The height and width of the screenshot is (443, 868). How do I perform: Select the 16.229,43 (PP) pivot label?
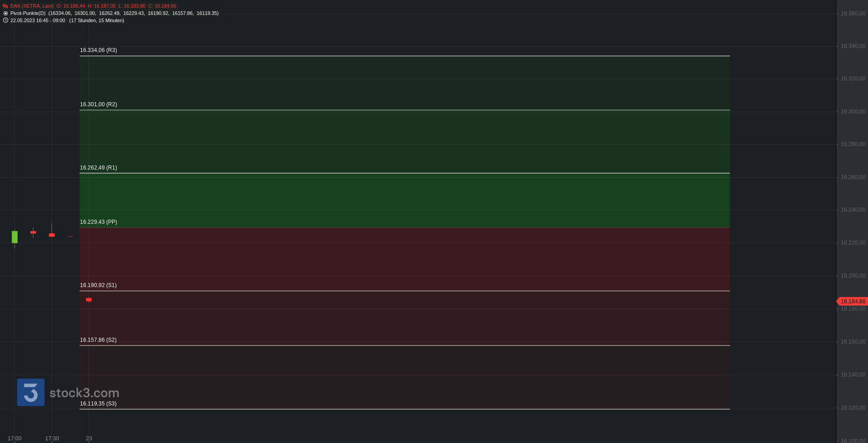(99, 222)
